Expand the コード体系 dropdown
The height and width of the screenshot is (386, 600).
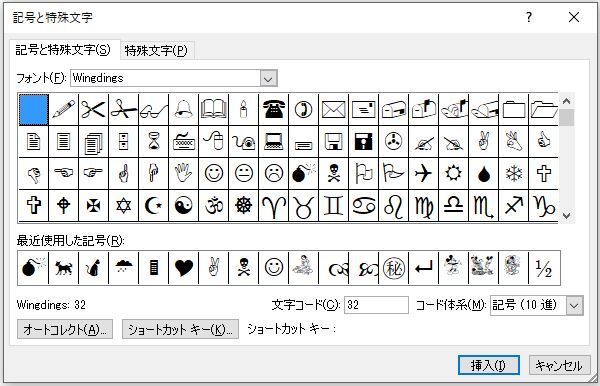pos(574,305)
